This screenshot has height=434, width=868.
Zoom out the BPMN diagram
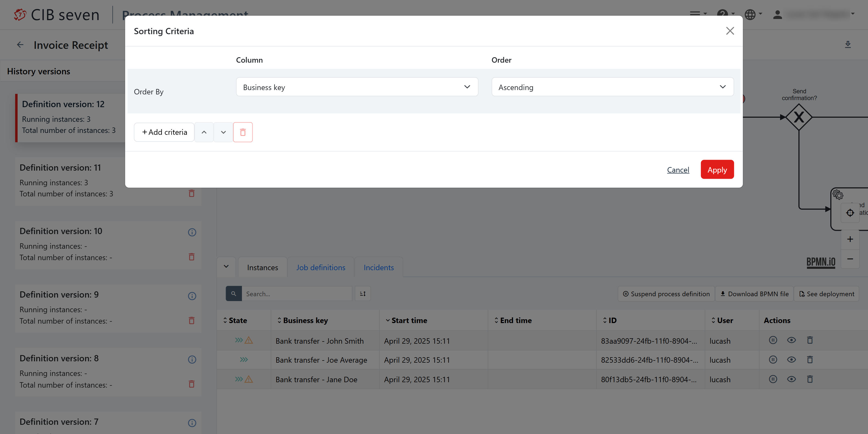[x=850, y=259]
